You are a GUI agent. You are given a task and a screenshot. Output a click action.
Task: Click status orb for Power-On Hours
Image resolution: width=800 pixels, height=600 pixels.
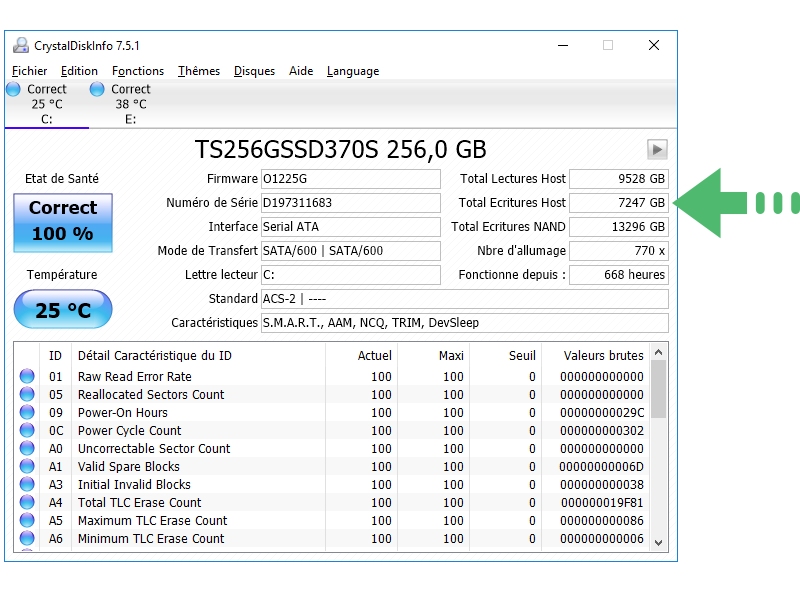[x=27, y=412]
